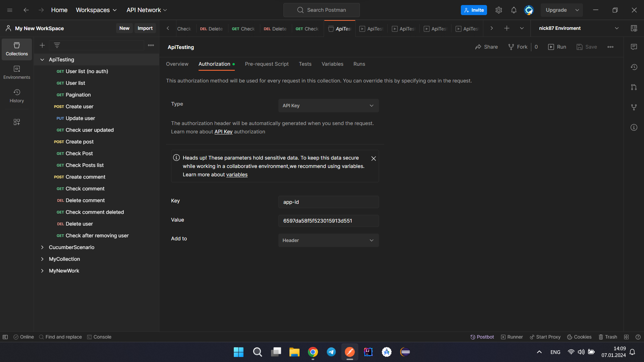
Task: Open collections list more options menu
Action: (x=151, y=45)
